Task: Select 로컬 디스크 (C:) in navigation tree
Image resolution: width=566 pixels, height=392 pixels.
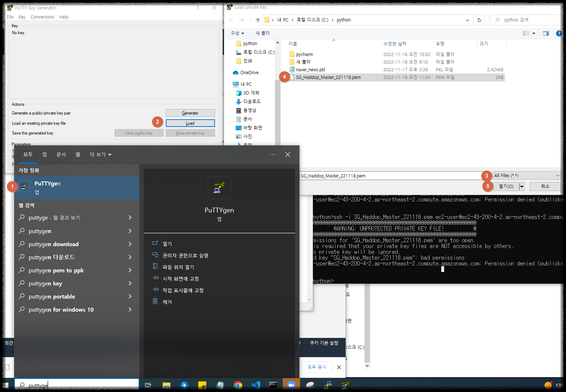Action: pos(255,52)
